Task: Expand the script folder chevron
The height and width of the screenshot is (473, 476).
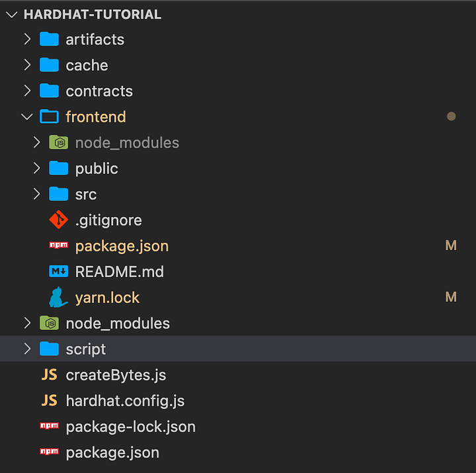Action: pos(27,349)
